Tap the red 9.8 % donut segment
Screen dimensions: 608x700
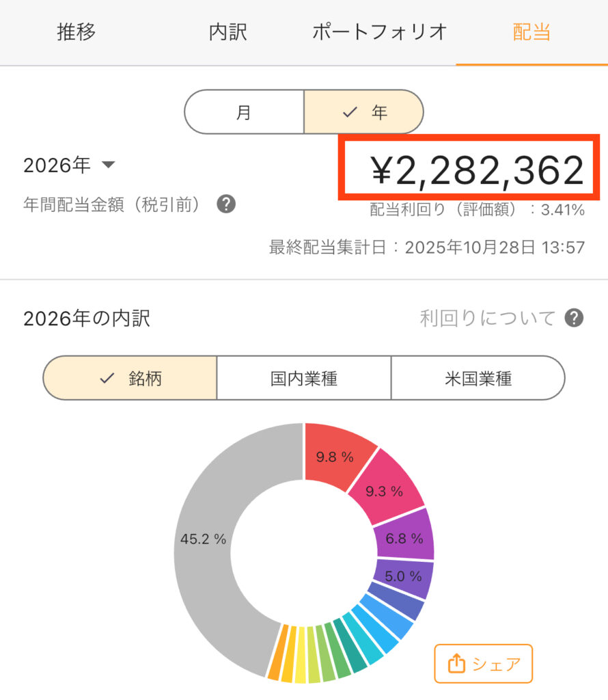[335, 457]
